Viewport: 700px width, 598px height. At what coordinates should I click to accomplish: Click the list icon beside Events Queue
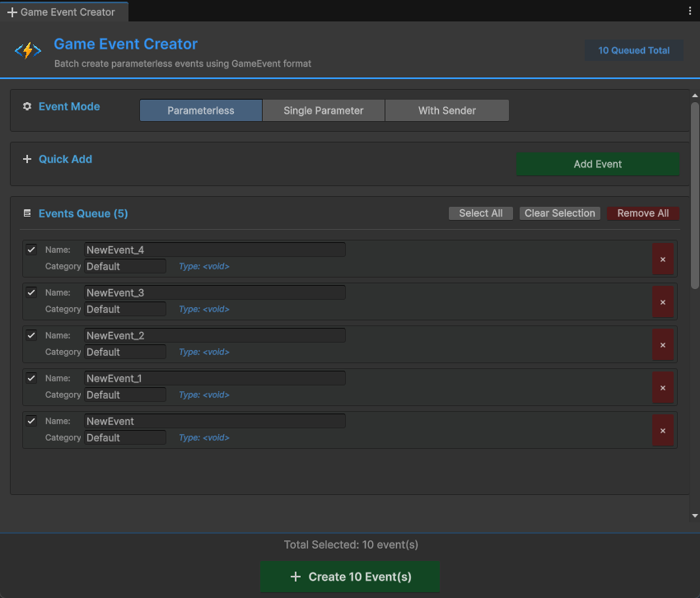(27, 213)
